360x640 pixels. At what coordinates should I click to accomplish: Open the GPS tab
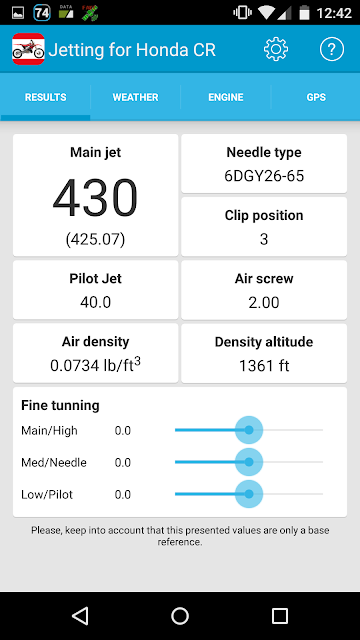click(x=316, y=97)
